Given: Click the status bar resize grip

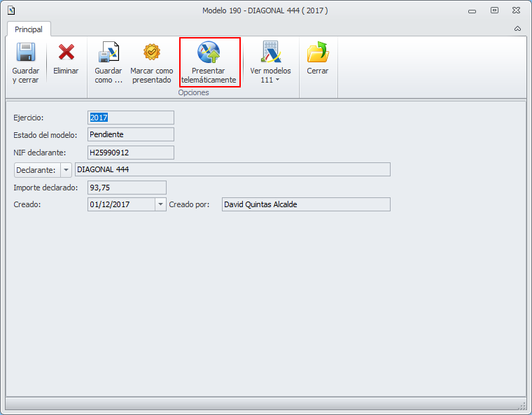Looking at the screenshot, I should click(x=522, y=406).
